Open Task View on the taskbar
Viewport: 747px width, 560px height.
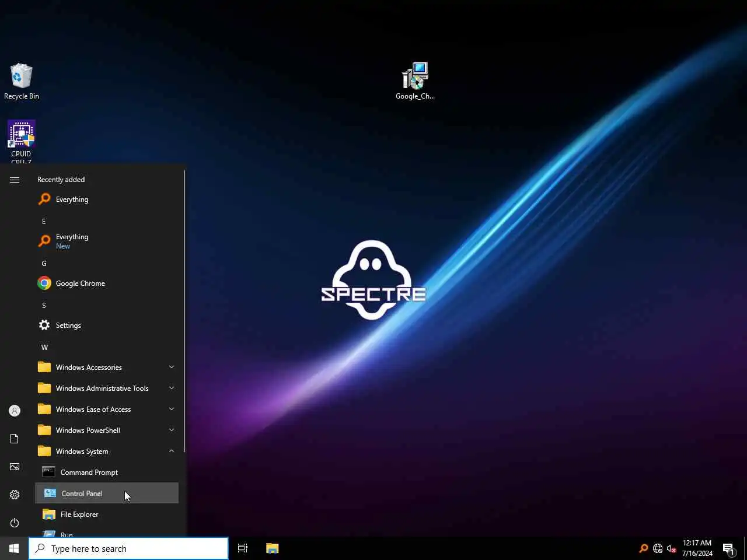(x=243, y=548)
